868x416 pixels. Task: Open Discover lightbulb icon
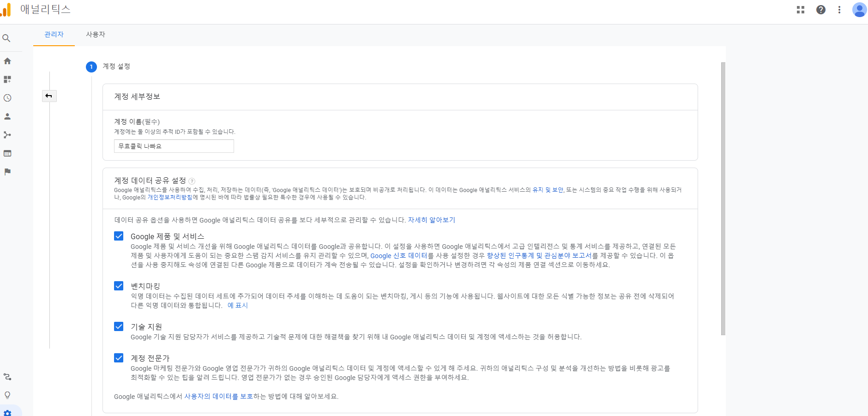tap(7, 395)
